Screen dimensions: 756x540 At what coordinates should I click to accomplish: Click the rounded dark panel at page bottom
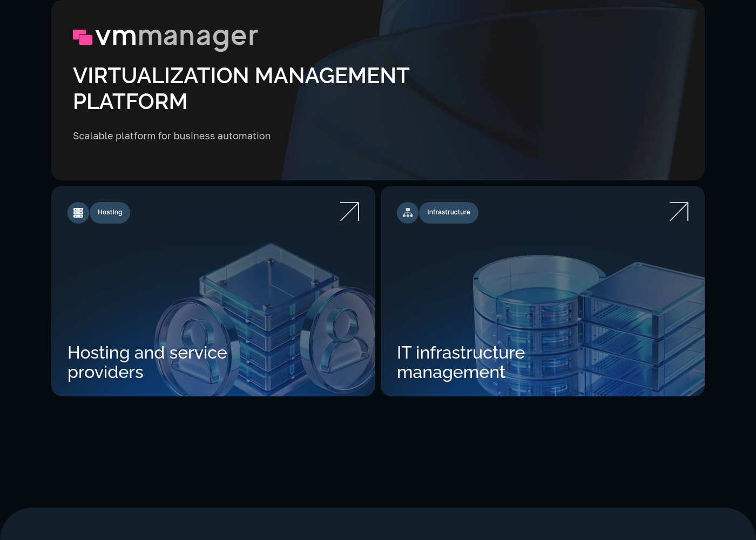tap(378, 524)
